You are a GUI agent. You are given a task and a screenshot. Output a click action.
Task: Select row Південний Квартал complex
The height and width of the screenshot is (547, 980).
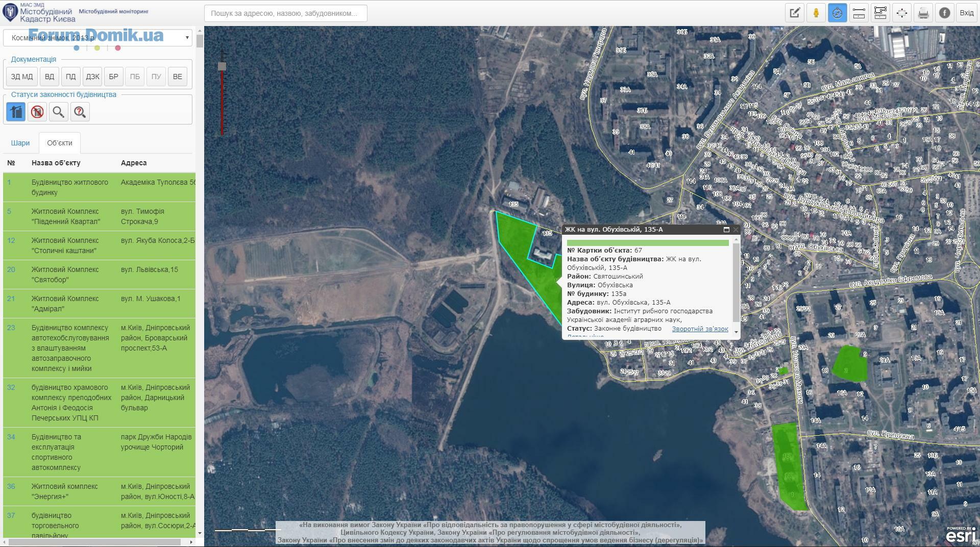(99, 216)
